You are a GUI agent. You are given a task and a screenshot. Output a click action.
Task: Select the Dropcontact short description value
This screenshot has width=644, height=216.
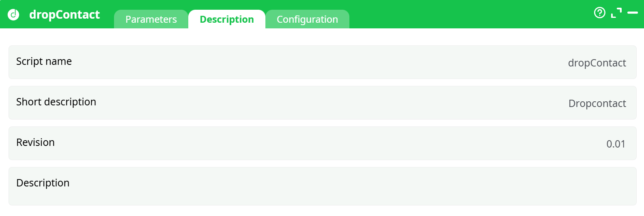click(597, 104)
